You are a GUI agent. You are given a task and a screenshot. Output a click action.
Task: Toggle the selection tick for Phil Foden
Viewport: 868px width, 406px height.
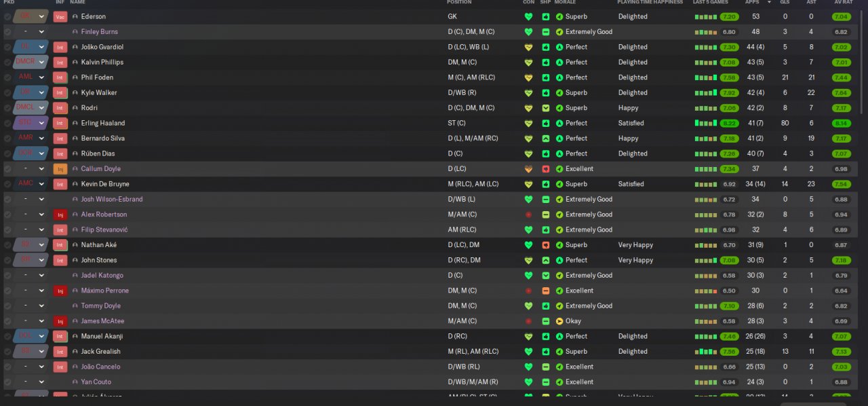click(7, 77)
